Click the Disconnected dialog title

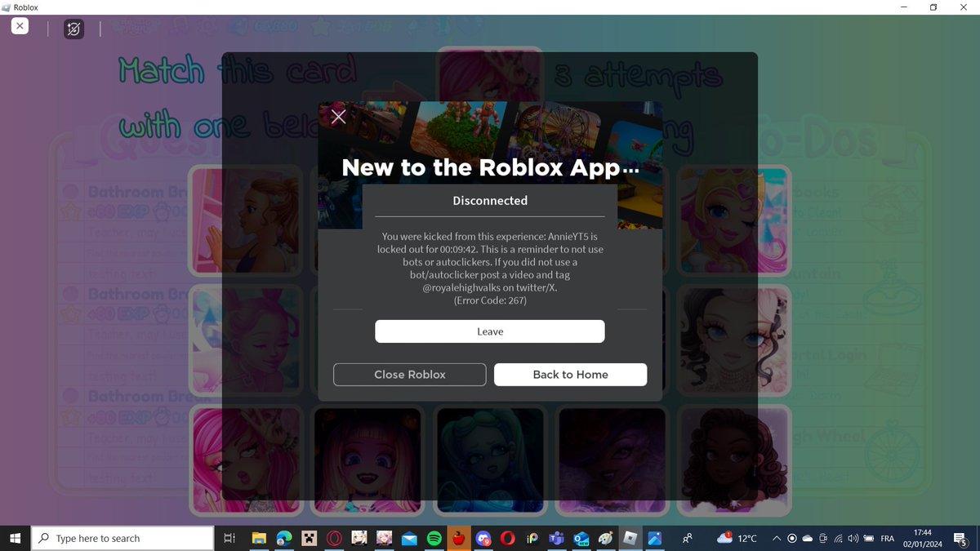490,200
